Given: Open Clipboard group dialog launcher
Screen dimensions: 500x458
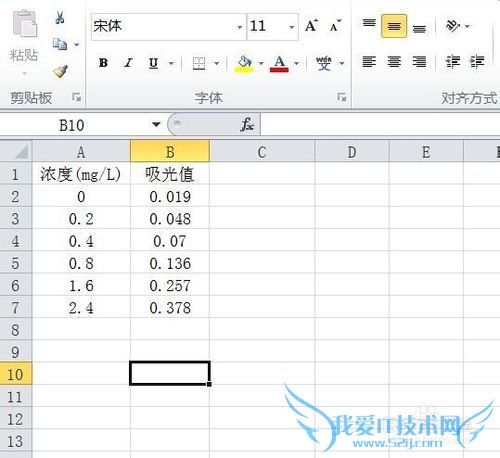Looking at the screenshot, I should click(77, 97).
